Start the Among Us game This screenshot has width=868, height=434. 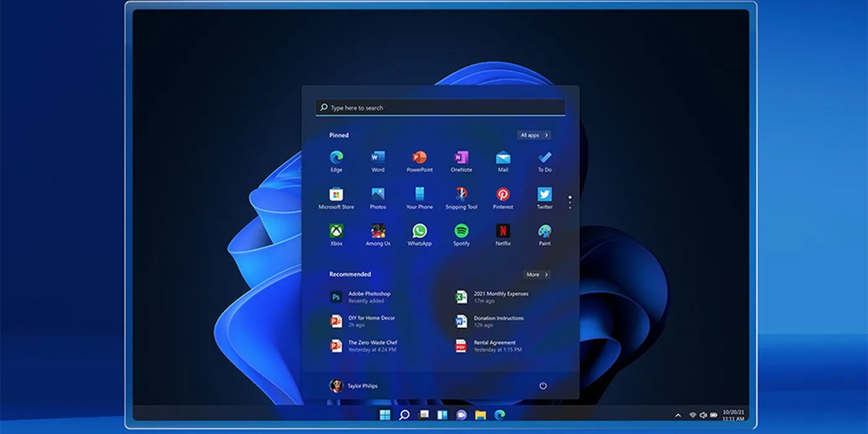tap(378, 234)
